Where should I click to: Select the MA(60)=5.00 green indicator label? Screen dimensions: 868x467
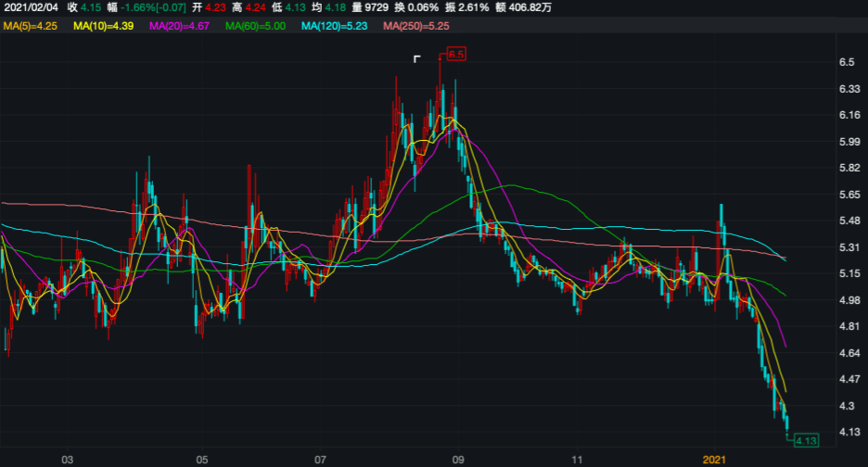tap(255, 25)
